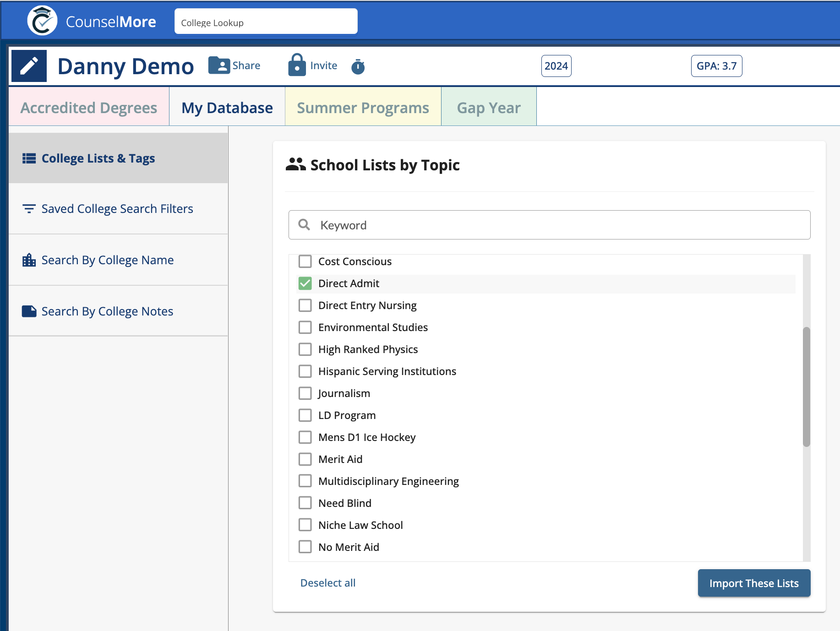
Task: Click the topic list scrollbar thumb
Action: pyautogui.click(x=806, y=386)
